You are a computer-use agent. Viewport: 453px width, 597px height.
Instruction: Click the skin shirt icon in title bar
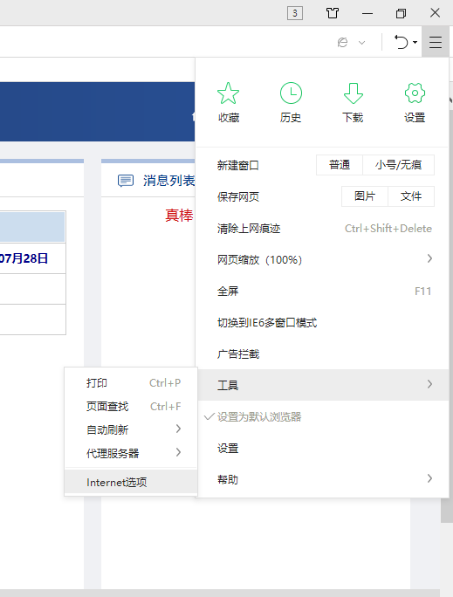click(332, 13)
